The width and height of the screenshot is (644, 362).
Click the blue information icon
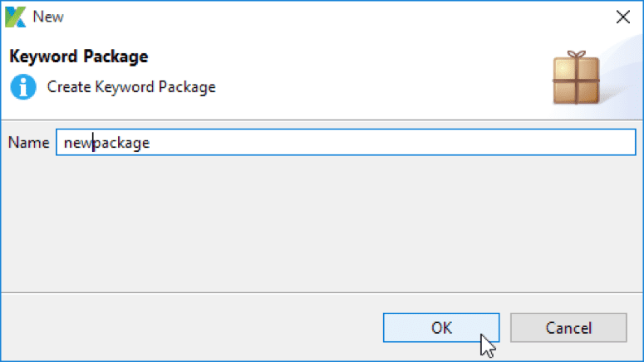pyautogui.click(x=22, y=86)
